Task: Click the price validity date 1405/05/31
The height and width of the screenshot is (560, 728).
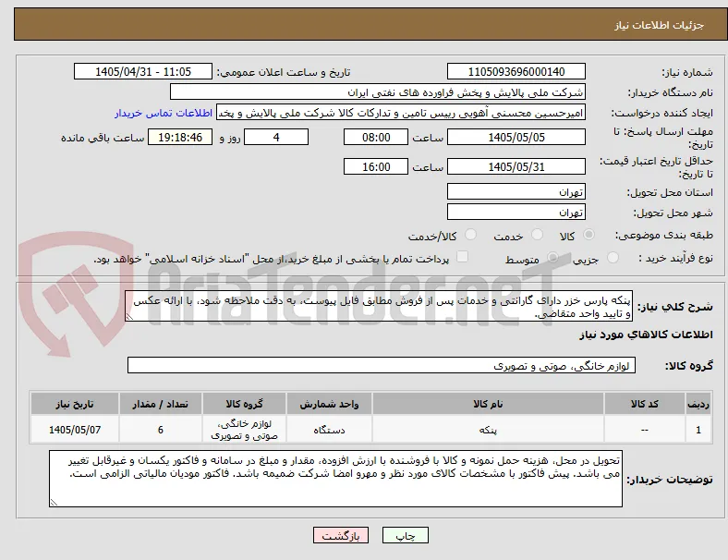Action: [516, 166]
